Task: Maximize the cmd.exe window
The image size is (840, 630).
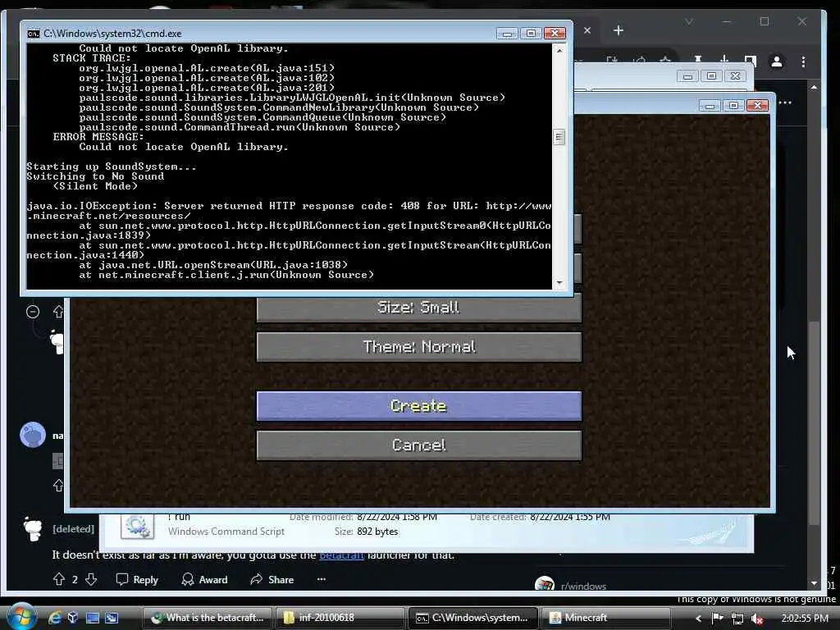Action: pyautogui.click(x=531, y=33)
